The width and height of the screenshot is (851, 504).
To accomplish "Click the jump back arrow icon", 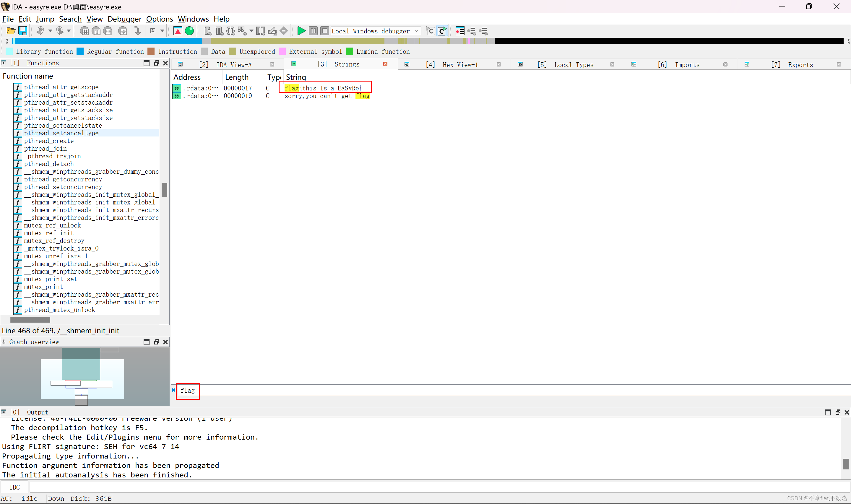I will point(40,31).
